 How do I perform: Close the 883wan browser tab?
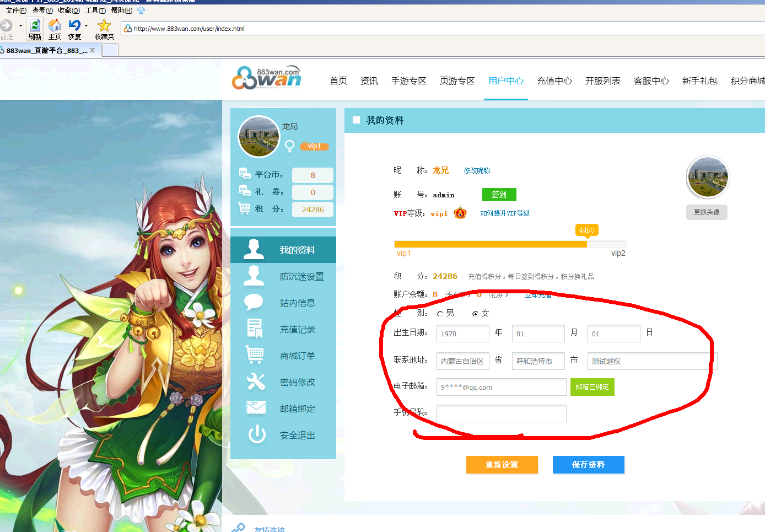point(92,50)
